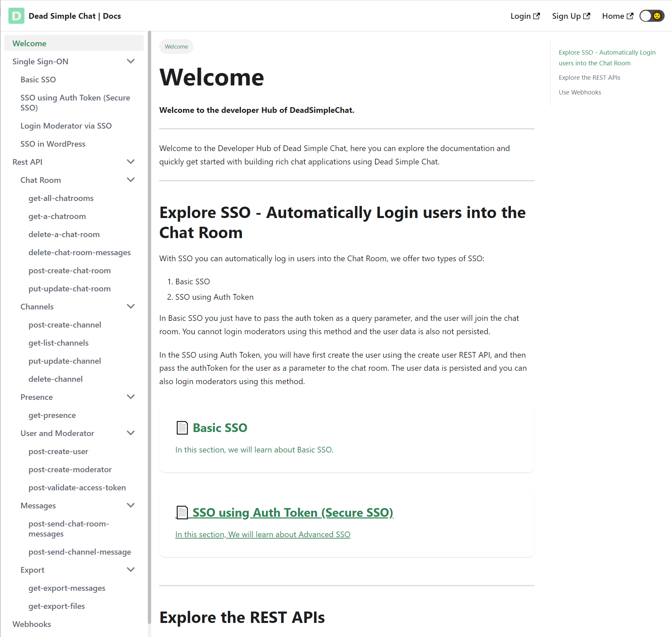Click the sun icon on the theme switch
The height and width of the screenshot is (637, 672).
coord(658,15)
